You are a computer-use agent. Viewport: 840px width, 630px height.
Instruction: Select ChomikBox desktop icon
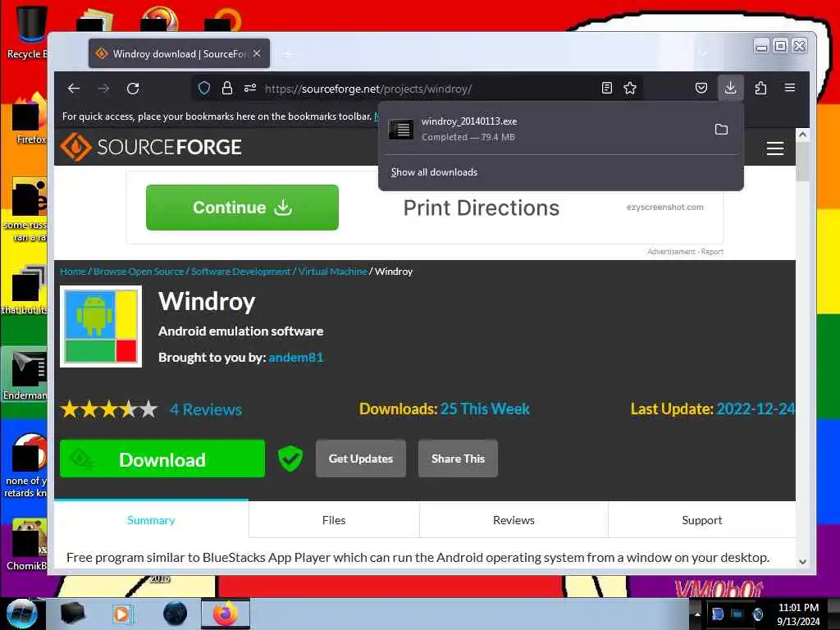[x=27, y=544]
